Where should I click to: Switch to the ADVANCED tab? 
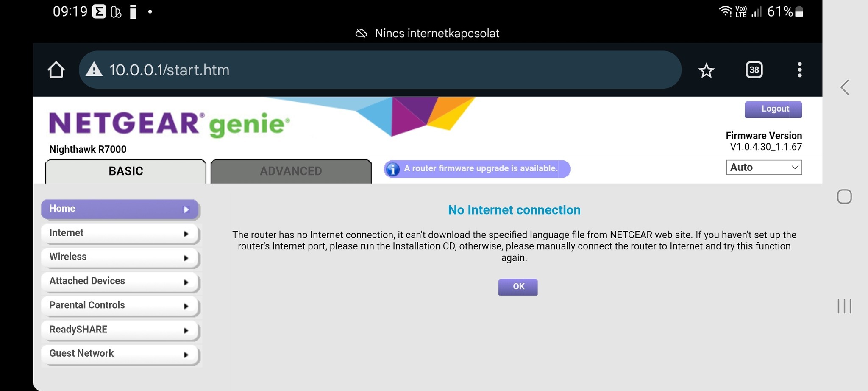[x=291, y=171]
